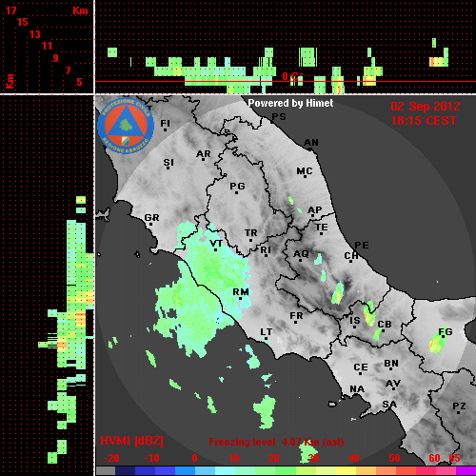Click the 15 km height axis label
Image resolution: width=476 pixels, height=476 pixels.
(x=23, y=22)
